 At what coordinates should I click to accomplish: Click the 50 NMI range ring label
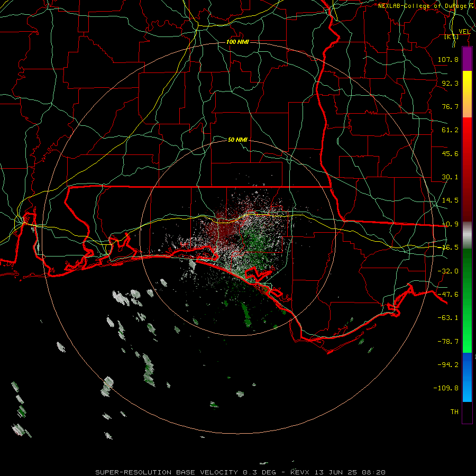[x=237, y=140]
